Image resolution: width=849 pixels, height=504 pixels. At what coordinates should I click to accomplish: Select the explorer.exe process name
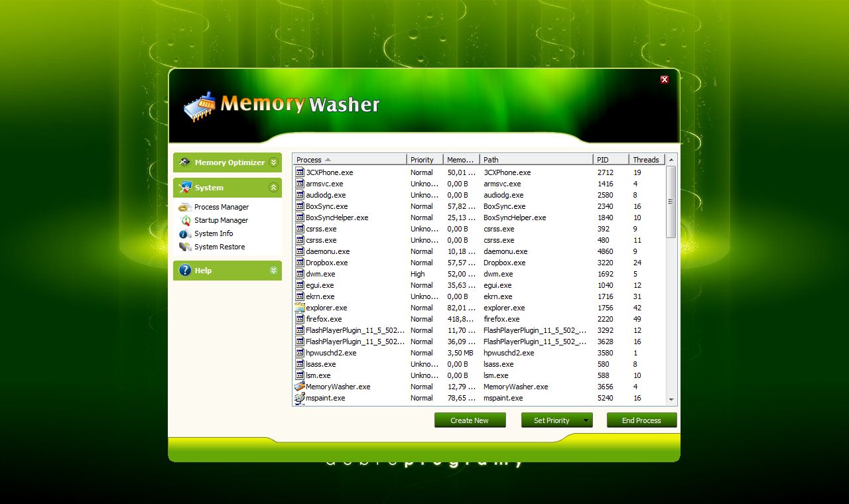click(326, 308)
